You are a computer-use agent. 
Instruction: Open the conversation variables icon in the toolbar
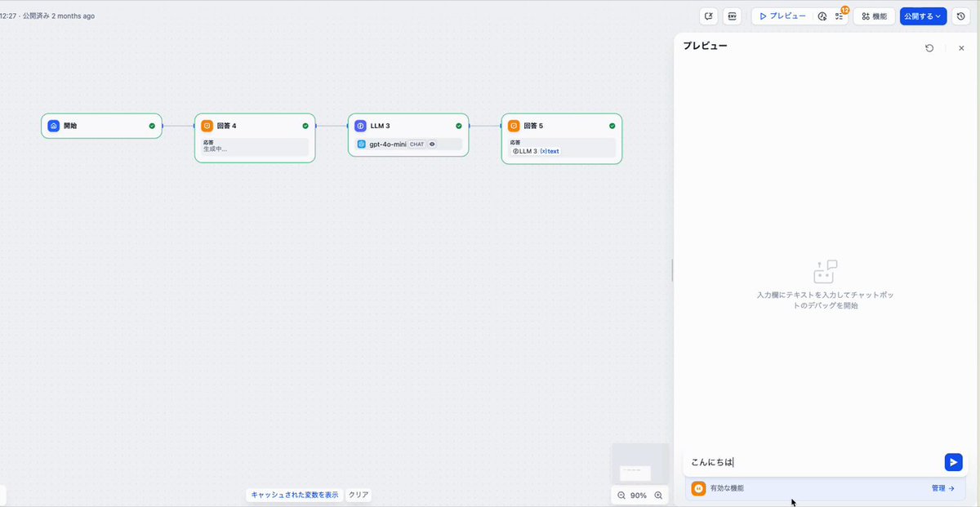[709, 16]
